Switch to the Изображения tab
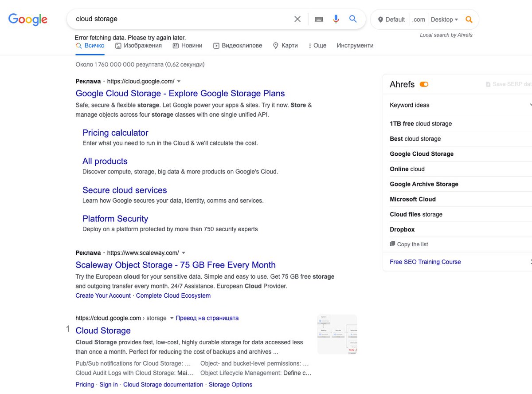 (138, 45)
